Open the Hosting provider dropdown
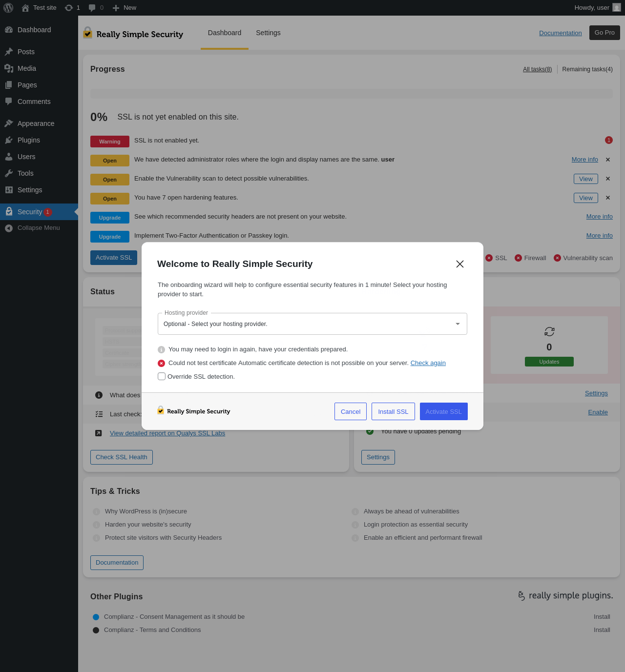 (x=312, y=324)
